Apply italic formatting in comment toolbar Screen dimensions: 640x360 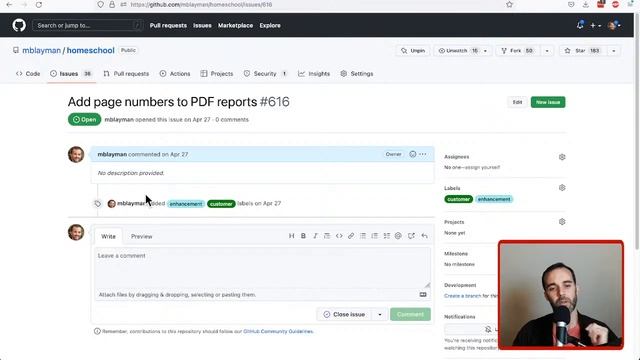click(315, 236)
